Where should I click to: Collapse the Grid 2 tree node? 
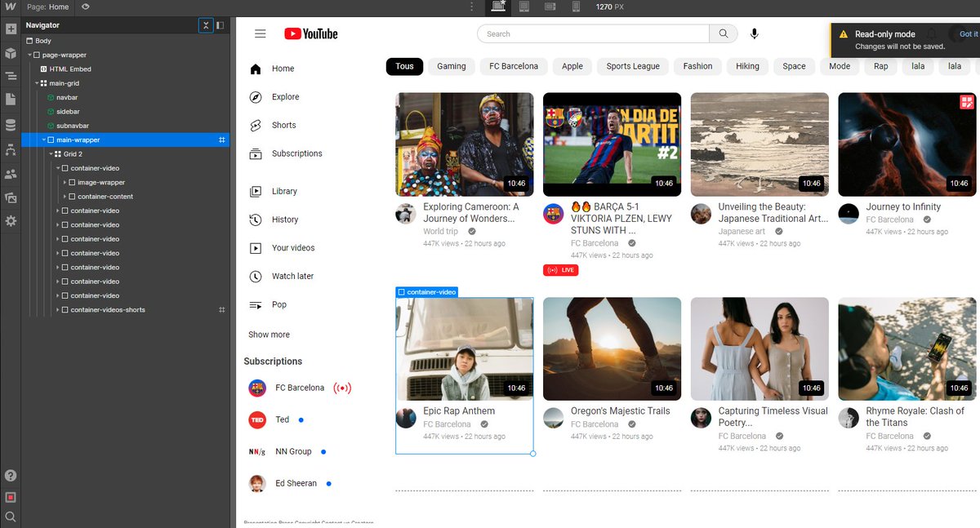coord(51,154)
